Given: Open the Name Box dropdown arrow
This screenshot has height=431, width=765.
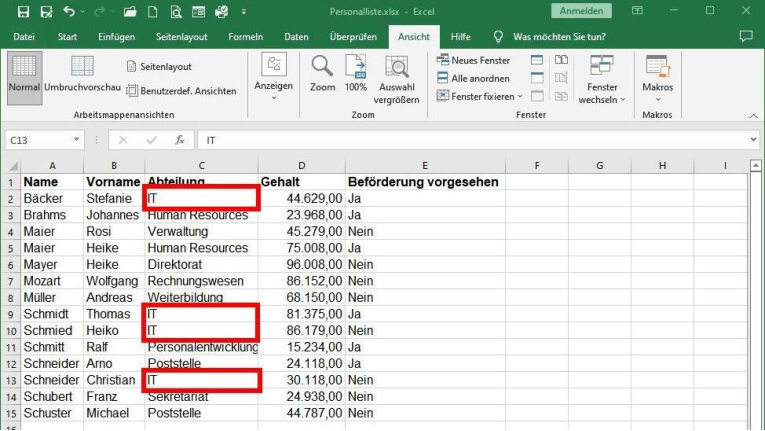Looking at the screenshot, I should tap(76, 140).
